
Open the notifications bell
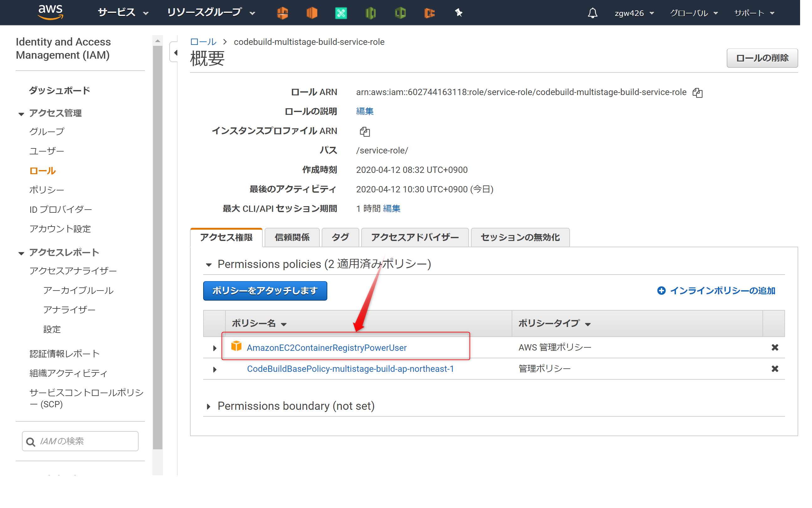click(x=593, y=13)
